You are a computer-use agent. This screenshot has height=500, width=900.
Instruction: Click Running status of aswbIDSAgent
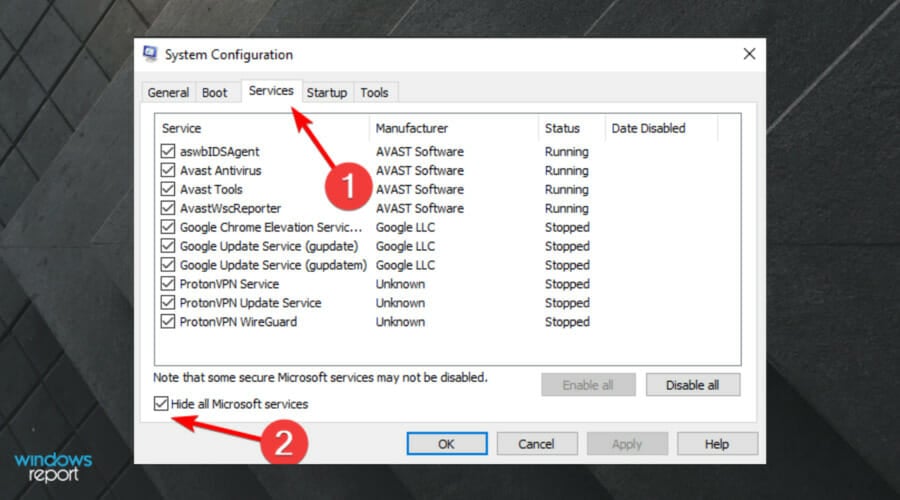click(567, 152)
